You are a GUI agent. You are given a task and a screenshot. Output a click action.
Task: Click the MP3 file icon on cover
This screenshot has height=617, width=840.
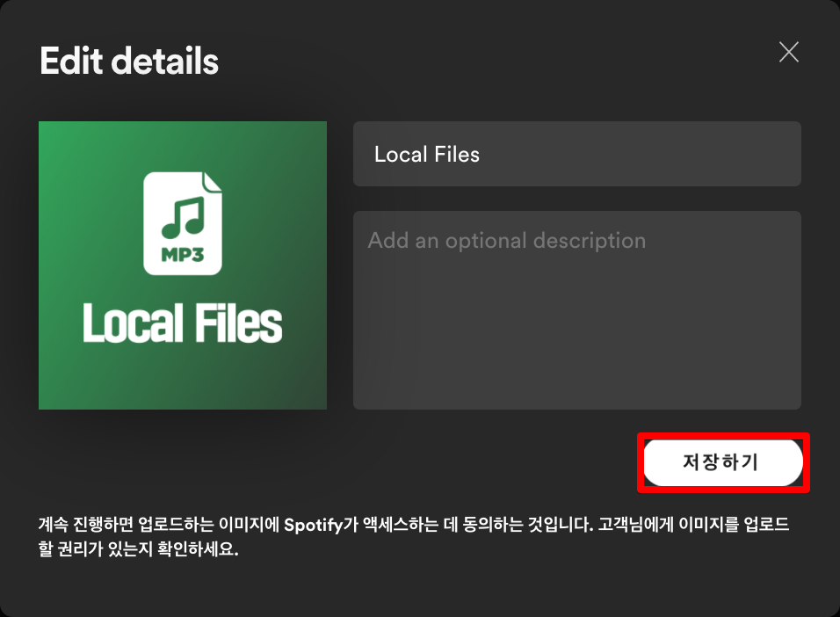pyautogui.click(x=183, y=223)
